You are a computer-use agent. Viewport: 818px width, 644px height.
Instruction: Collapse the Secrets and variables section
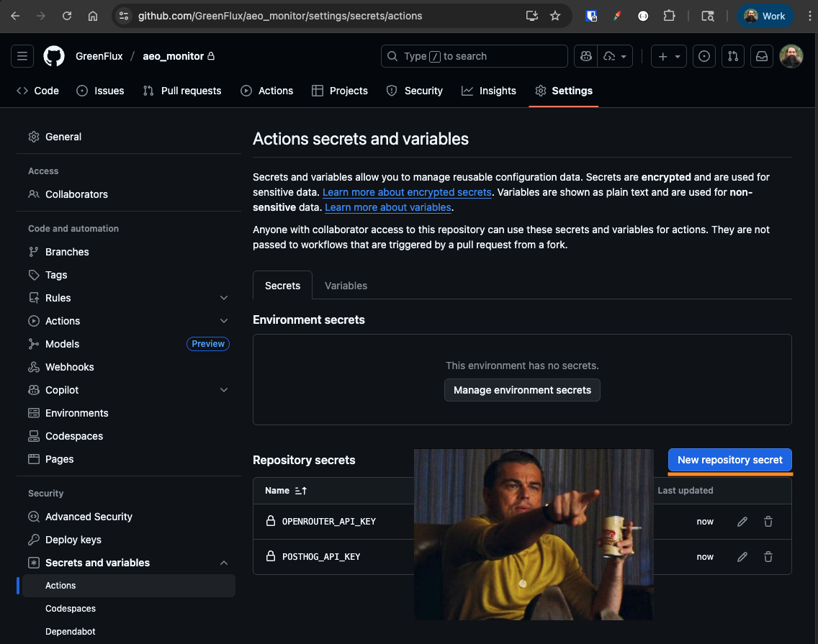pos(224,563)
